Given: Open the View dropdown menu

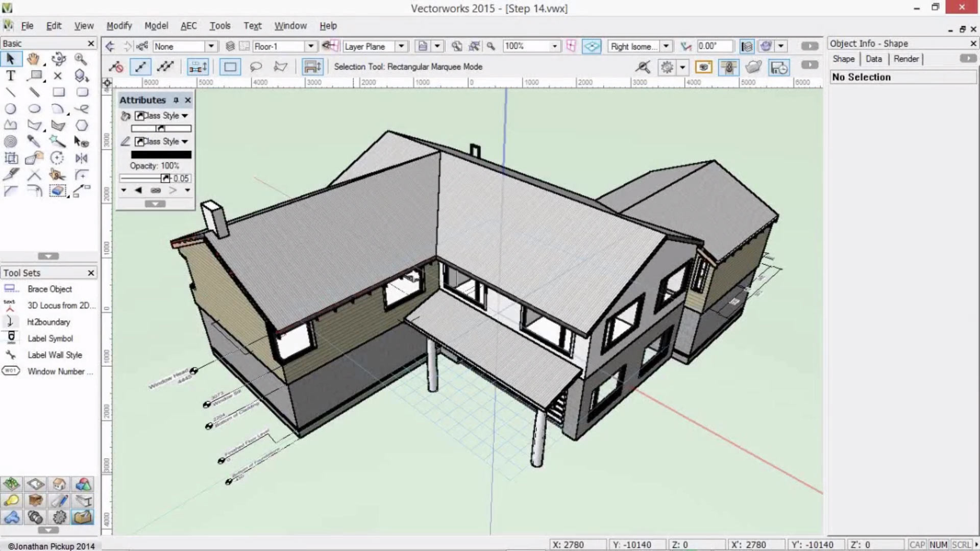Looking at the screenshot, I should click(83, 26).
